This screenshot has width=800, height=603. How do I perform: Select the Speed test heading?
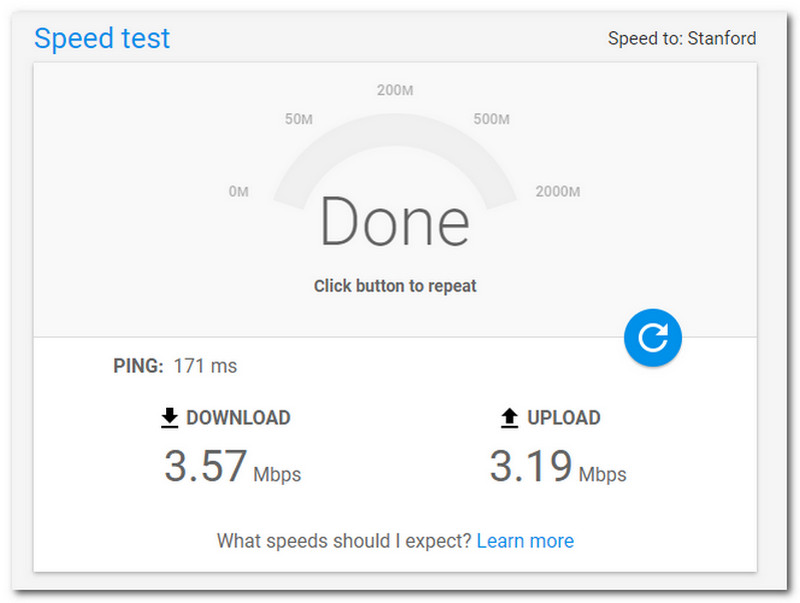(102, 38)
